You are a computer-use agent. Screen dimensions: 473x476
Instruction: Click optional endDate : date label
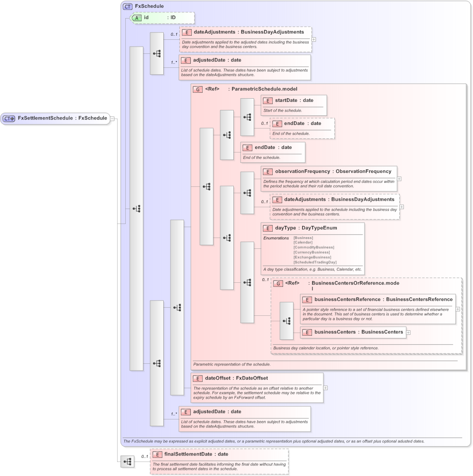303,123
